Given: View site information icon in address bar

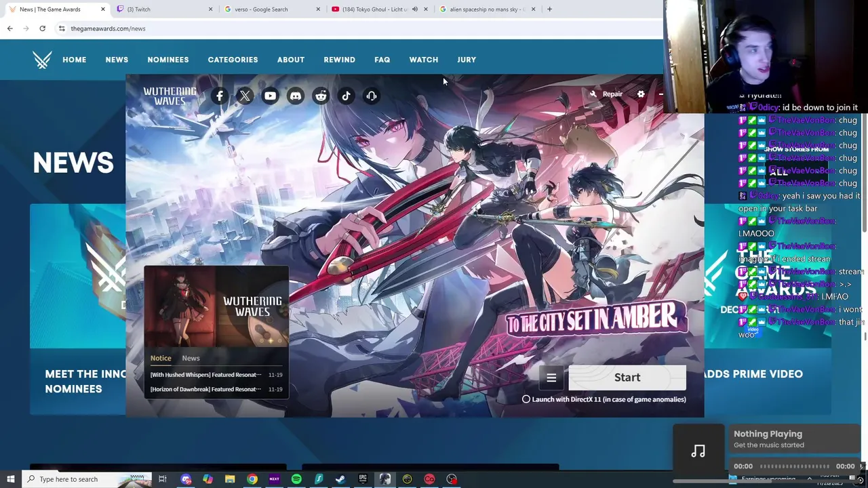Looking at the screenshot, I should [x=62, y=28].
